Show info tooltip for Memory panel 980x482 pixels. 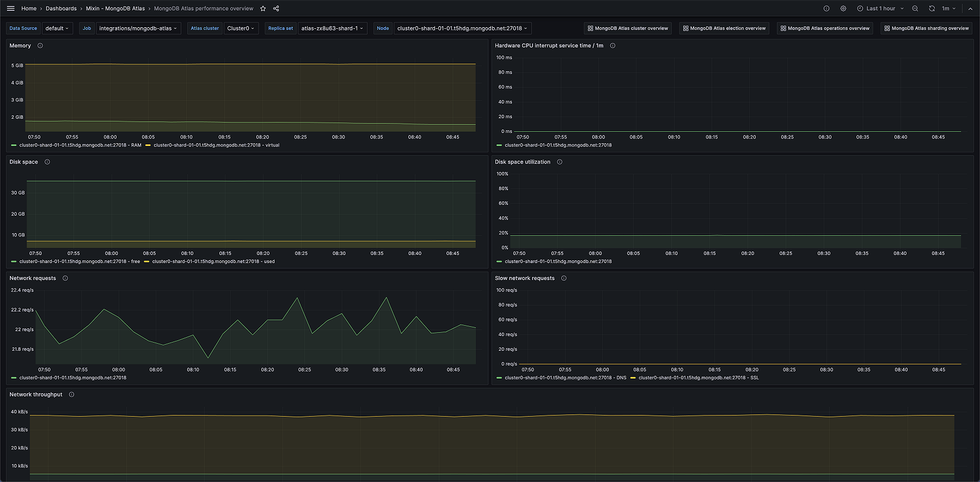[x=40, y=46]
